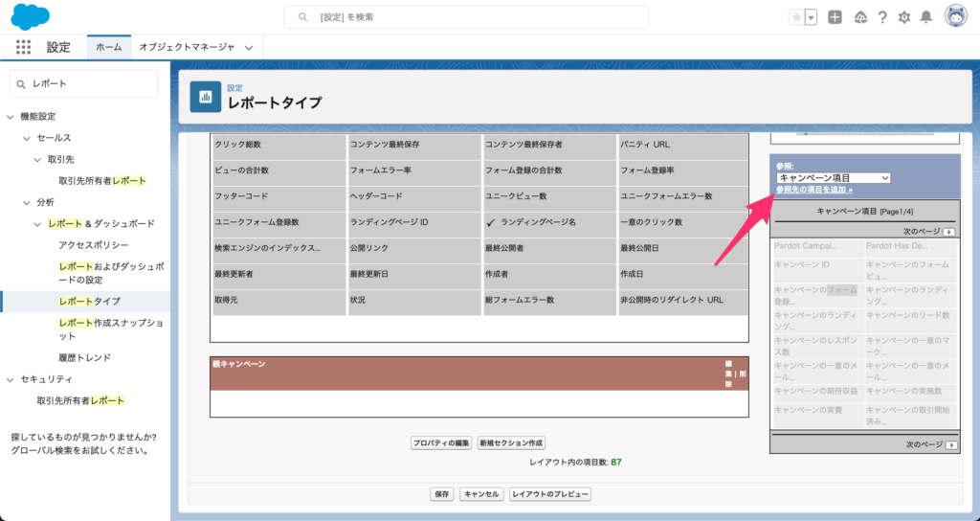This screenshot has height=521, width=980.
Task: Click the favorites star icon
Action: 796,17
